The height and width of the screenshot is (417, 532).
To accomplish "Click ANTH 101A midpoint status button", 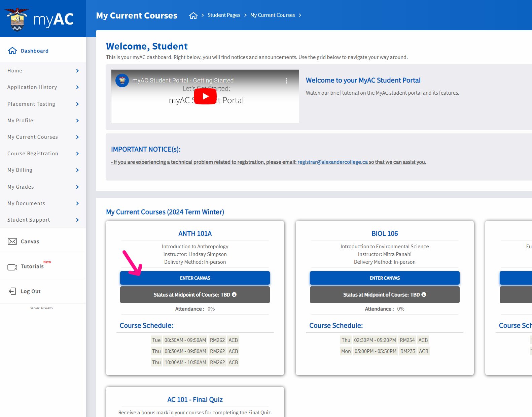I will [x=195, y=295].
